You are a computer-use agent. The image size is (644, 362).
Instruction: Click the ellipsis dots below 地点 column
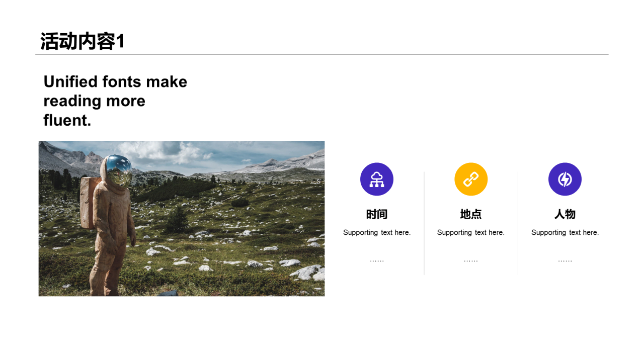click(x=471, y=260)
